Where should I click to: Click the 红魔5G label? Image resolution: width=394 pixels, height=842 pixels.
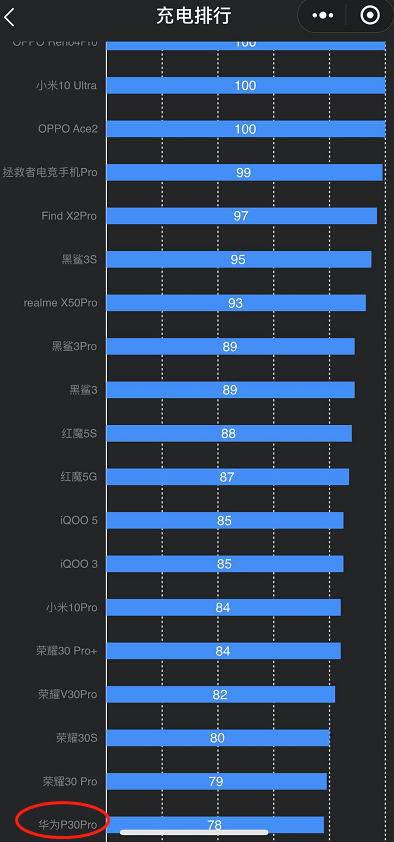coord(79,476)
